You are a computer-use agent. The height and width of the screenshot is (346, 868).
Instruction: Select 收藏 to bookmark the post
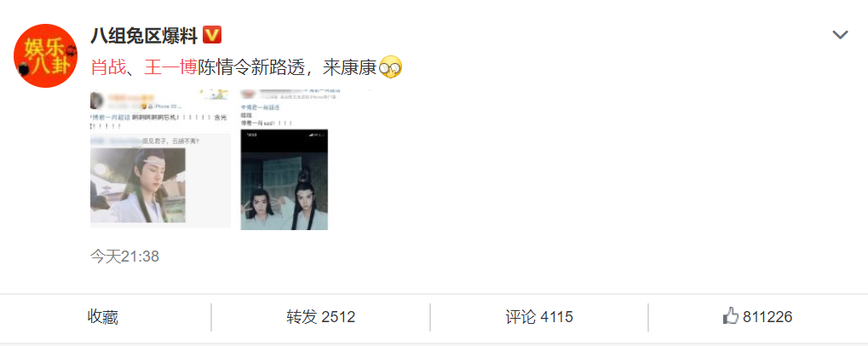103,317
